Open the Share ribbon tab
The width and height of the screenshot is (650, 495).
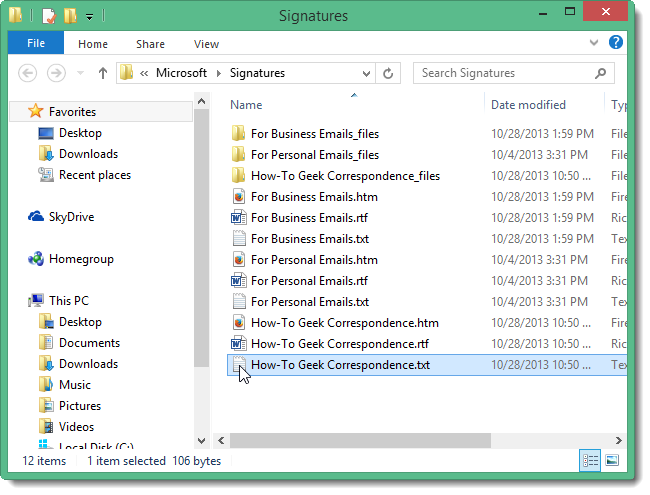click(x=150, y=44)
